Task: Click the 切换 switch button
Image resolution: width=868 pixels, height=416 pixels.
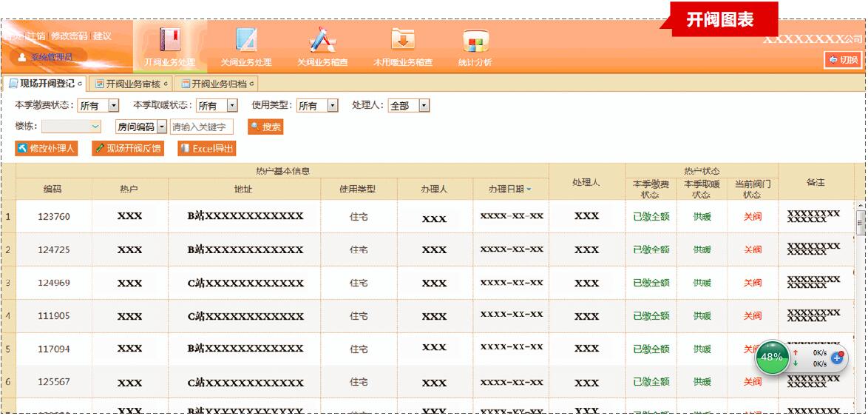Action: coord(843,60)
